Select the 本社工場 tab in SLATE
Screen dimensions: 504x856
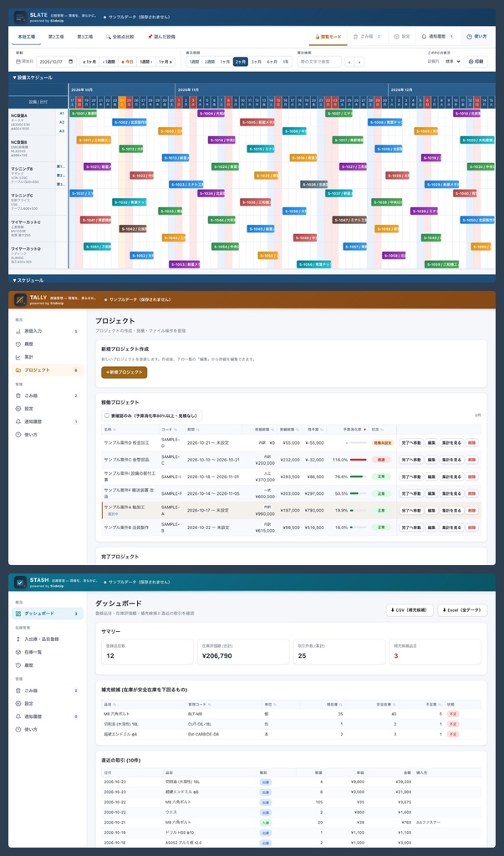point(26,37)
